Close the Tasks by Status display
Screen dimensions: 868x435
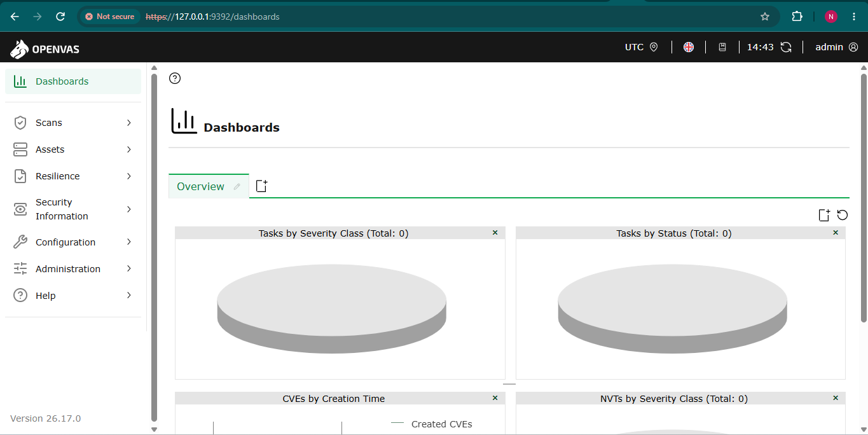[836, 233]
